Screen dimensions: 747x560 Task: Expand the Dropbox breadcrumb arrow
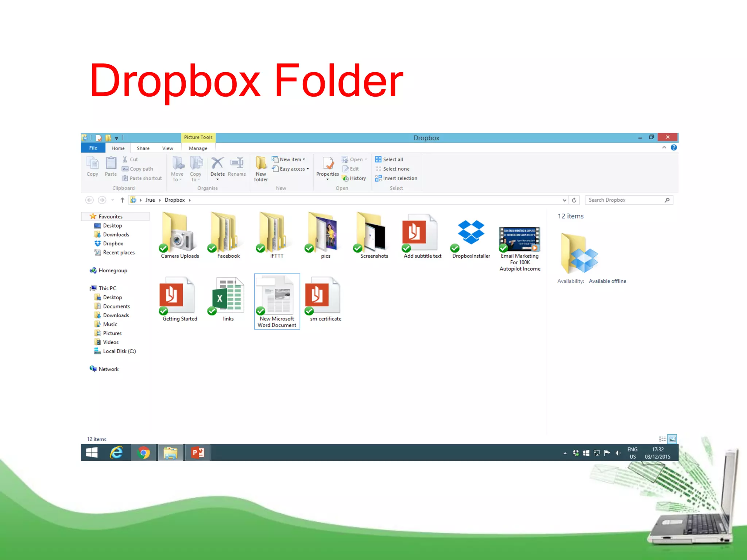tap(190, 200)
